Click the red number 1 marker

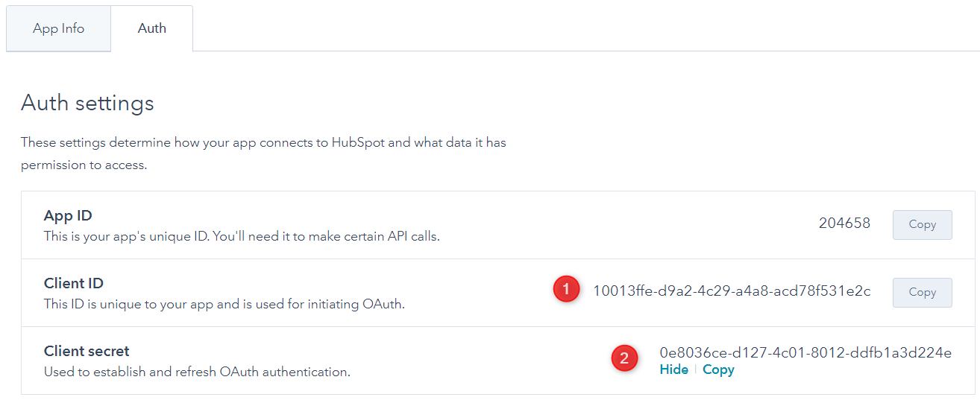(x=566, y=290)
